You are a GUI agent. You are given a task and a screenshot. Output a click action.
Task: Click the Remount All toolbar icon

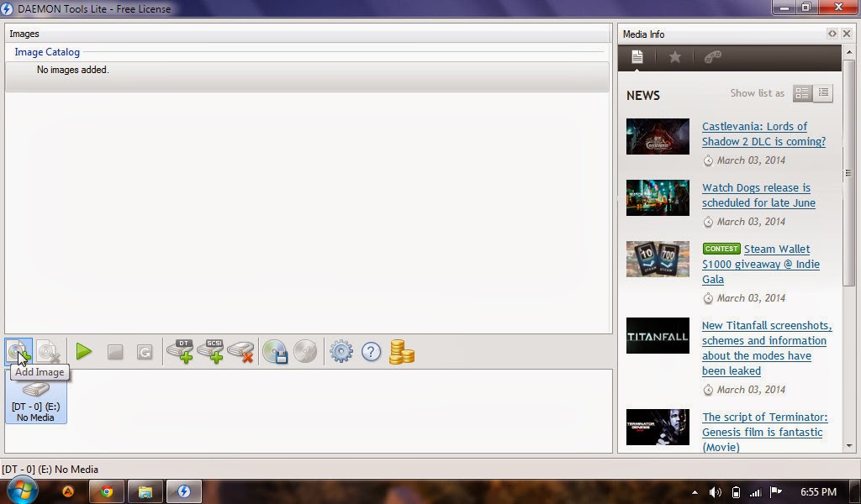(145, 352)
